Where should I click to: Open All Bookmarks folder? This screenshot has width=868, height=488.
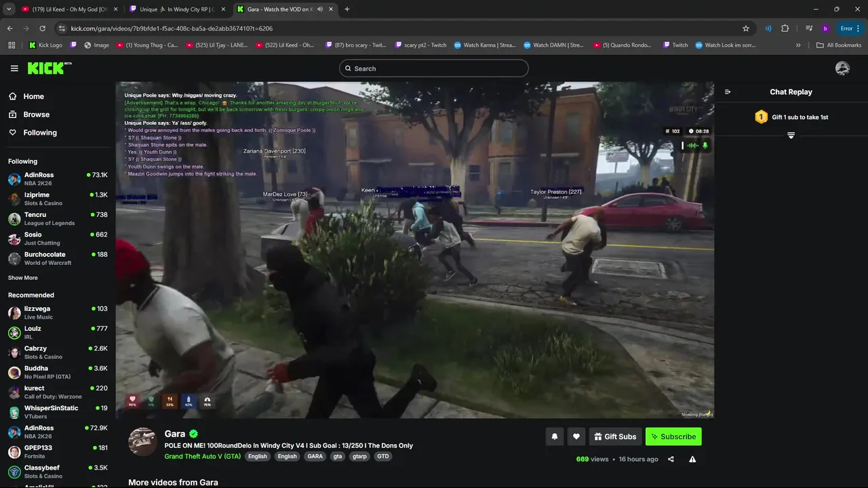click(839, 45)
